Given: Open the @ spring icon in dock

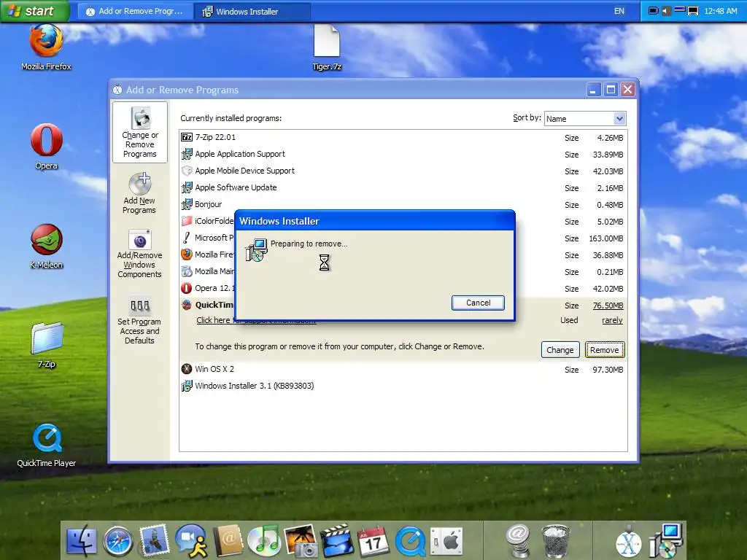Looking at the screenshot, I should coord(519,540).
